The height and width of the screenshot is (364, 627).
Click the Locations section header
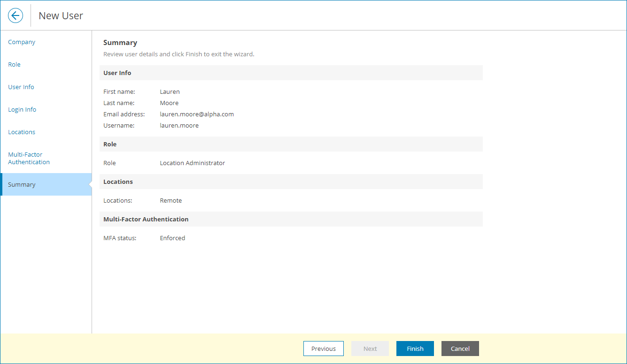pos(118,182)
